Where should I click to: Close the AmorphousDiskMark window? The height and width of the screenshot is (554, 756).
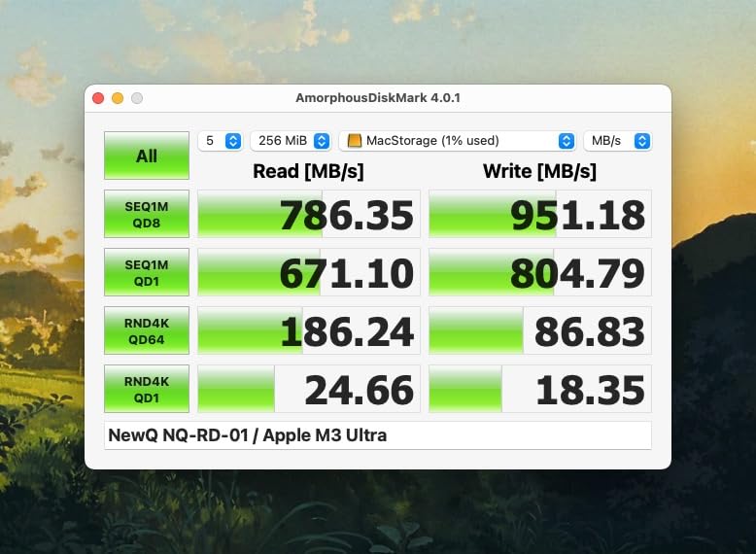click(98, 98)
